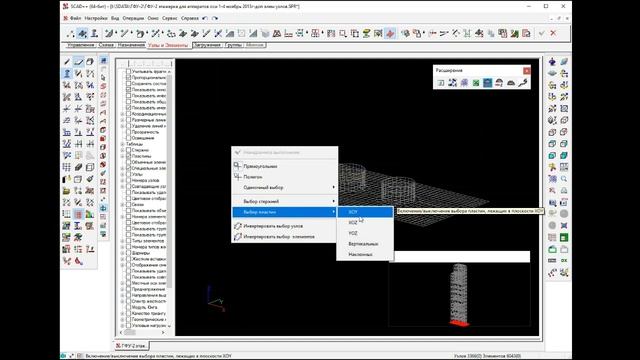Open the Одиночный выбор submenu

point(284,187)
